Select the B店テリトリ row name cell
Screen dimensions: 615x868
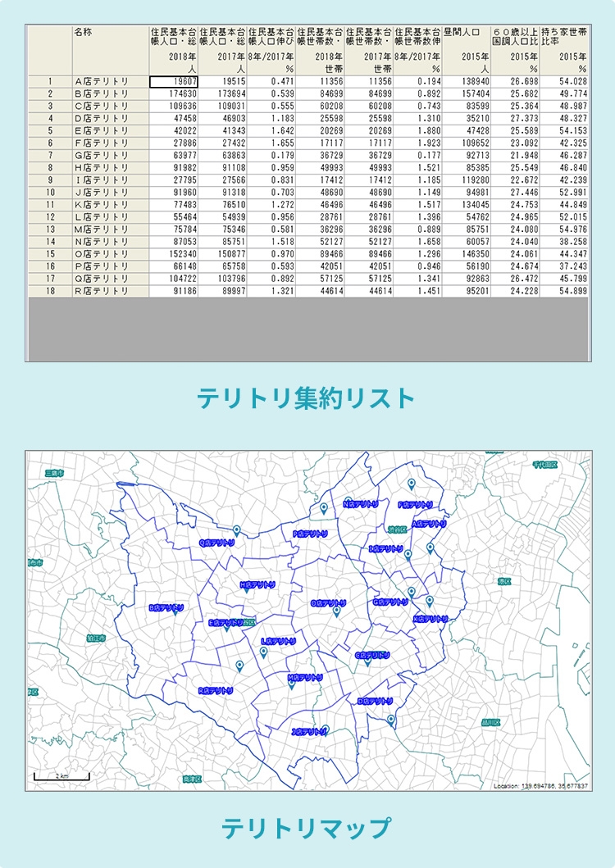(111, 93)
